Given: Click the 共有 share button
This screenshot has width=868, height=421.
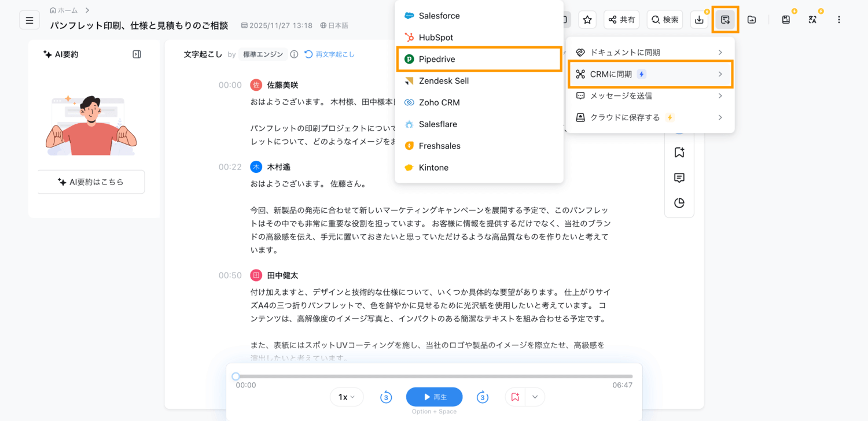Looking at the screenshot, I should [621, 20].
